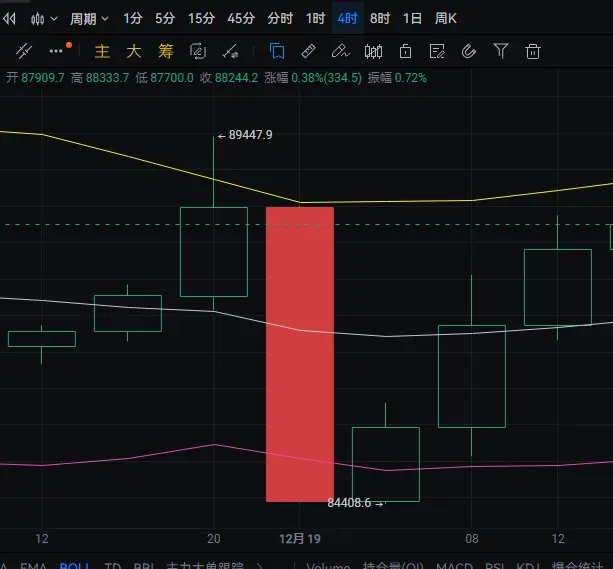The image size is (613, 569).
Task: Select the active 4时 timeframe
Action: [348, 18]
